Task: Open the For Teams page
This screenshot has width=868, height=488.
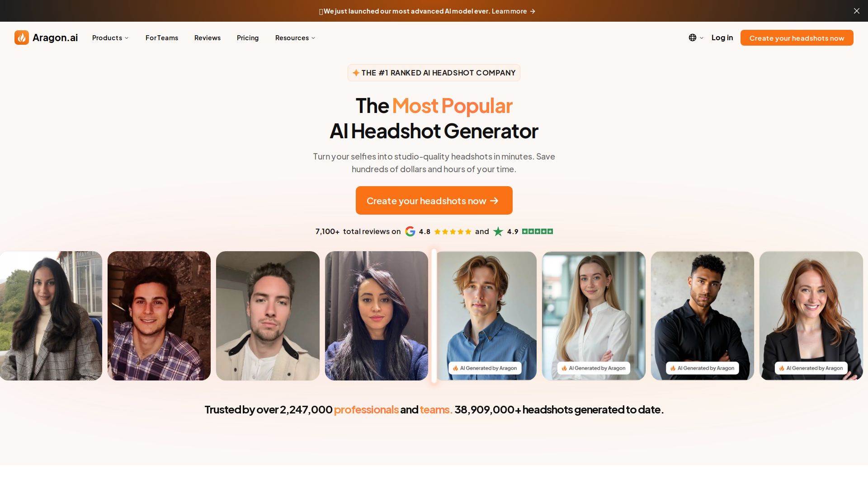Action: pyautogui.click(x=162, y=38)
